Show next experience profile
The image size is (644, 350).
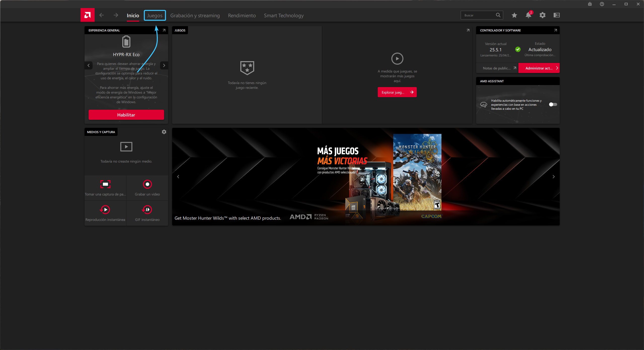pyautogui.click(x=164, y=65)
